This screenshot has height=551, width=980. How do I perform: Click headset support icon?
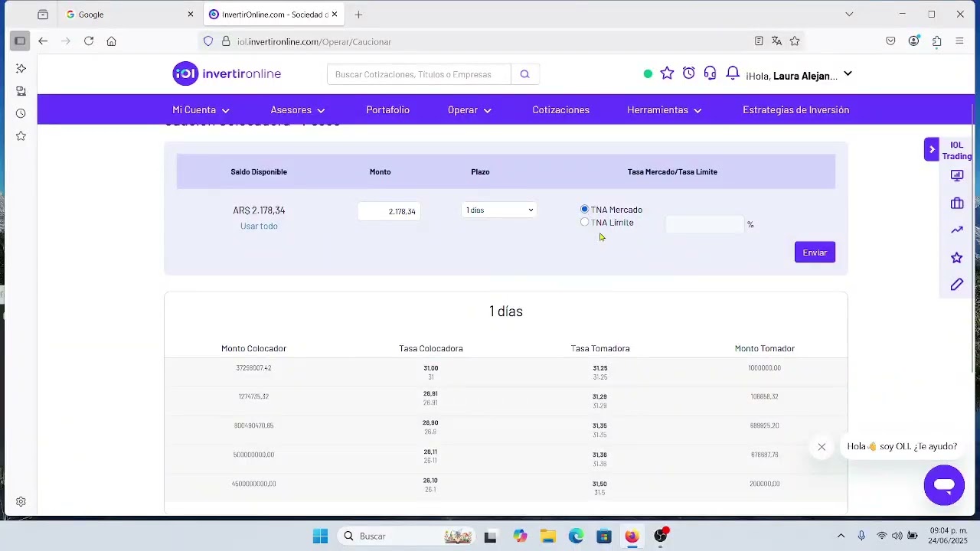[710, 73]
